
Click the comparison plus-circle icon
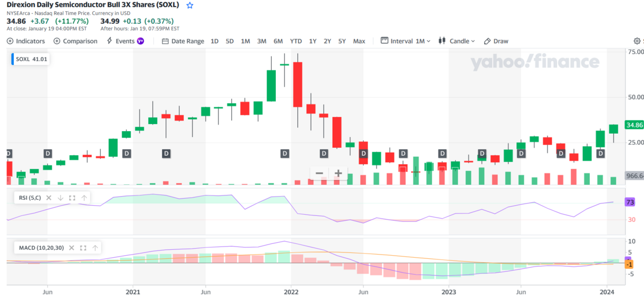click(57, 41)
